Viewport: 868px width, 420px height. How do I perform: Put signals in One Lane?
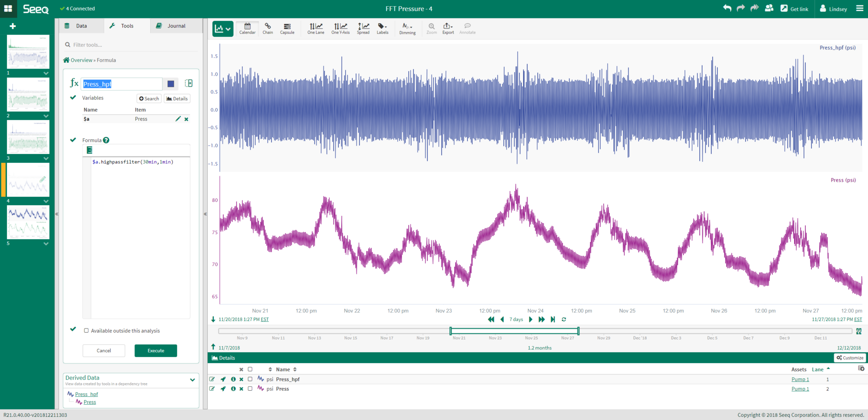(315, 29)
